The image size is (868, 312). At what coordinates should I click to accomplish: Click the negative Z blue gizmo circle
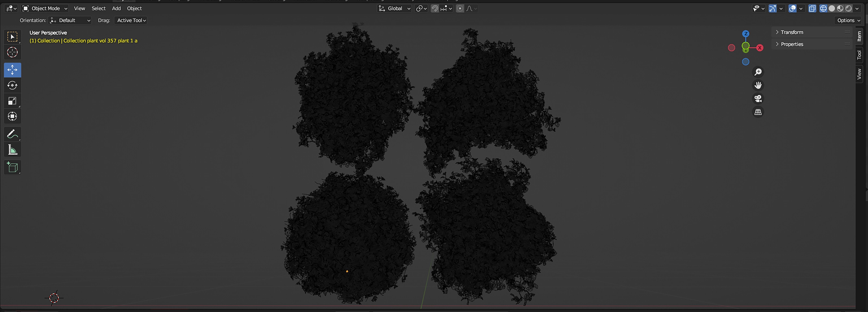(746, 62)
